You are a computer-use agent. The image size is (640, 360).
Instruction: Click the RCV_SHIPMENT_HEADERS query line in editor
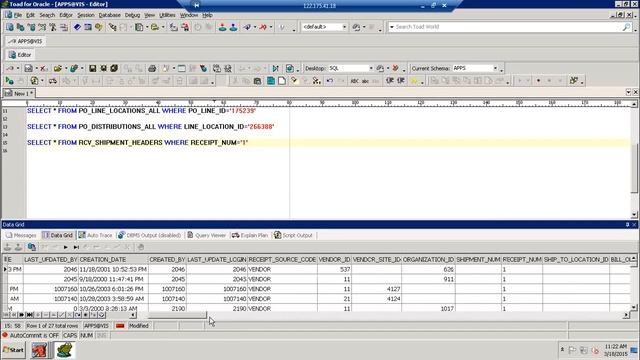pos(138,142)
